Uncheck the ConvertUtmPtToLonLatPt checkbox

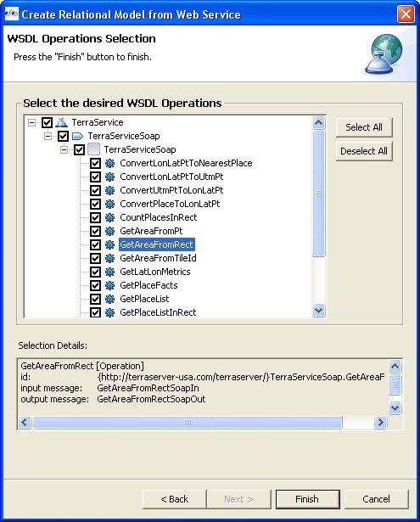pyautogui.click(x=95, y=190)
